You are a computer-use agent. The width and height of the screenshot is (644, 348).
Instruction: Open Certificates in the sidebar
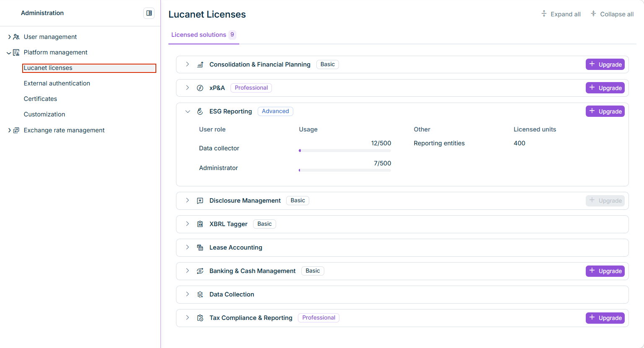tap(40, 99)
